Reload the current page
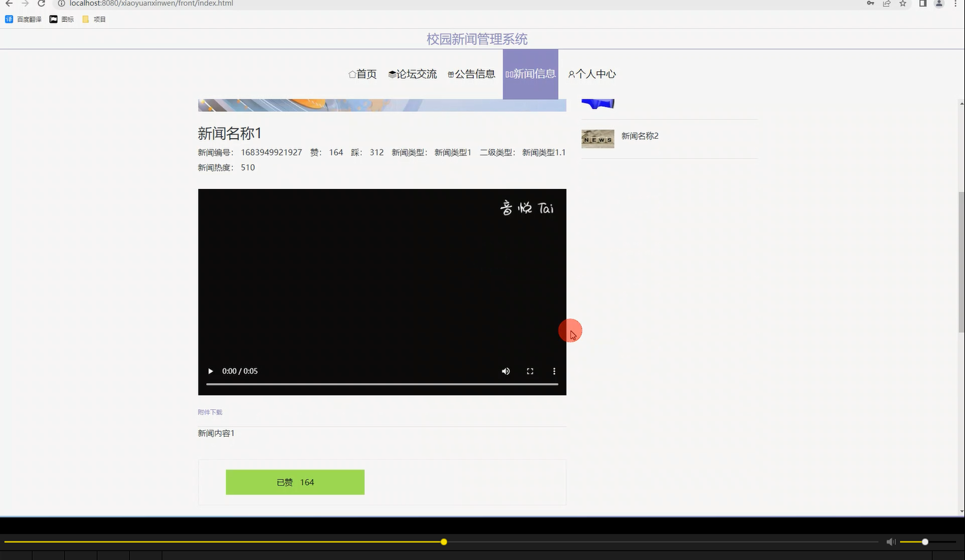Viewport: 965px width, 560px height. (41, 4)
